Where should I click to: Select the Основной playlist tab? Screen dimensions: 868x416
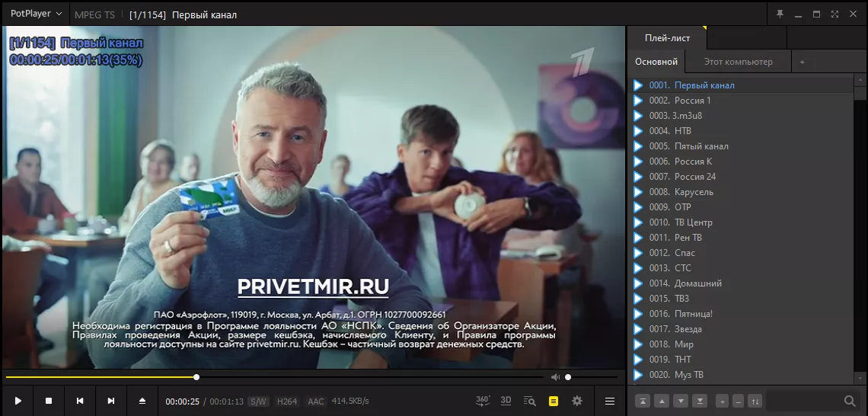coord(656,62)
